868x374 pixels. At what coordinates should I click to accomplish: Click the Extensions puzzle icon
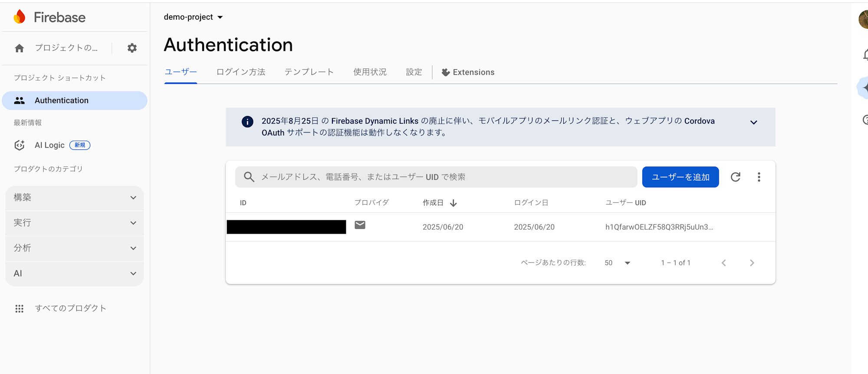click(x=445, y=72)
